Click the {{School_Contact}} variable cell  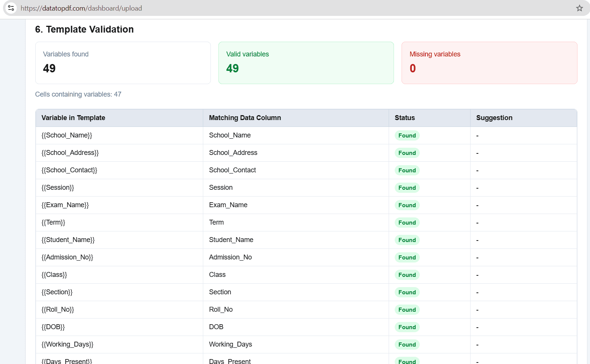[x=119, y=170]
